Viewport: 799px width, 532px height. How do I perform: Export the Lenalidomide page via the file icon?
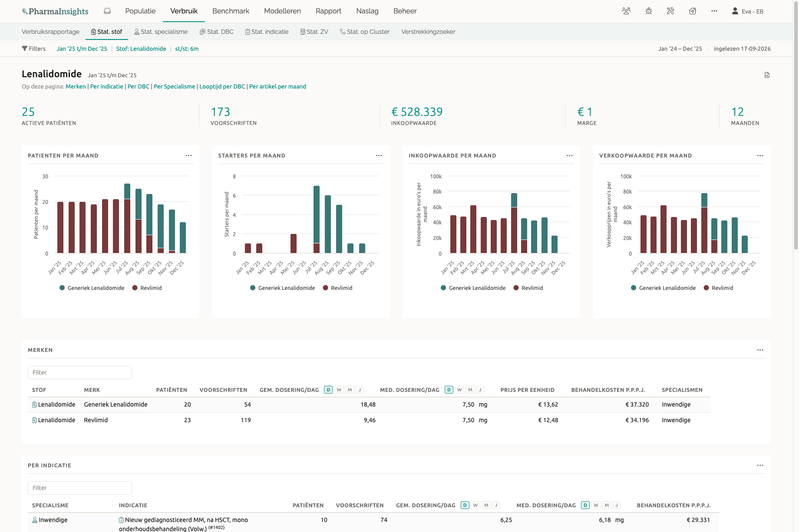[x=767, y=75]
